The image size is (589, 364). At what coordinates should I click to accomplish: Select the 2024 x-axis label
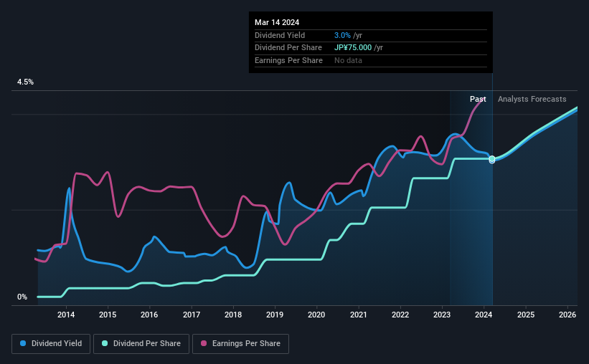click(x=484, y=315)
